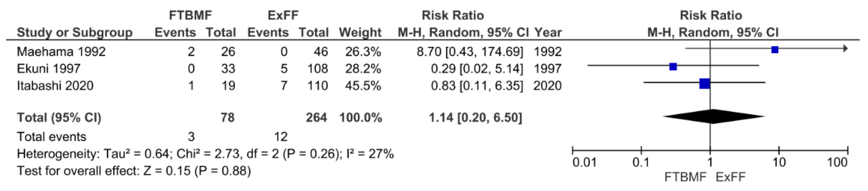Image resolution: width=868 pixels, height=191 pixels.
Task: Click the Test for overall effect line
Action: click(x=134, y=171)
